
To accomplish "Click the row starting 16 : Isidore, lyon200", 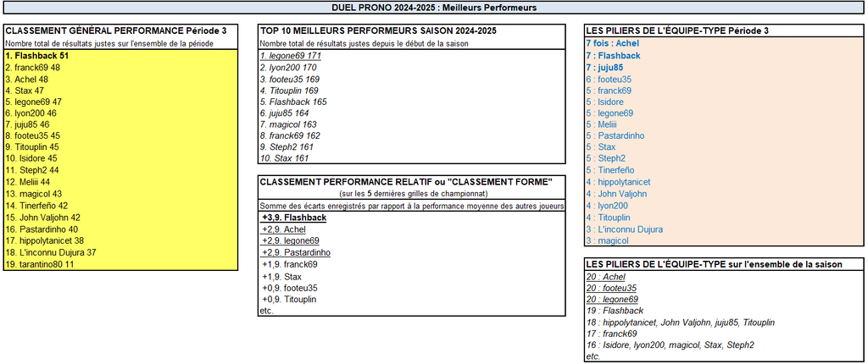I will 670,345.
